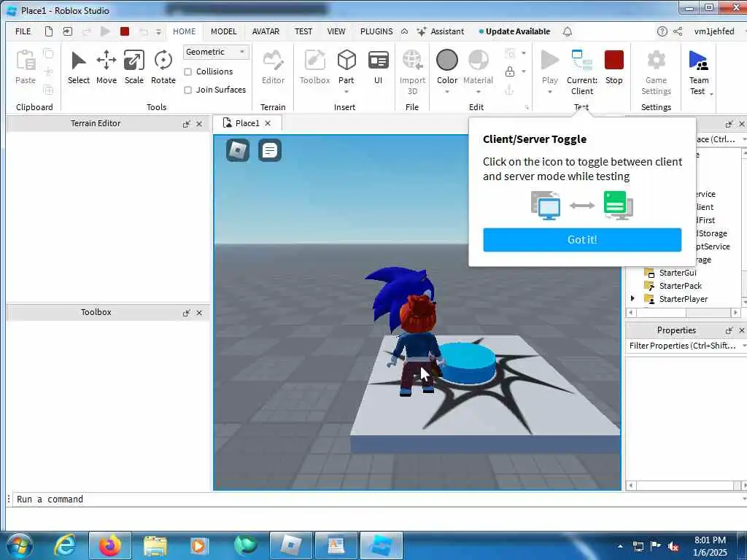The width and height of the screenshot is (747, 560).
Task: Collapse the ribbon with the chevron icon
Action: tap(404, 31)
